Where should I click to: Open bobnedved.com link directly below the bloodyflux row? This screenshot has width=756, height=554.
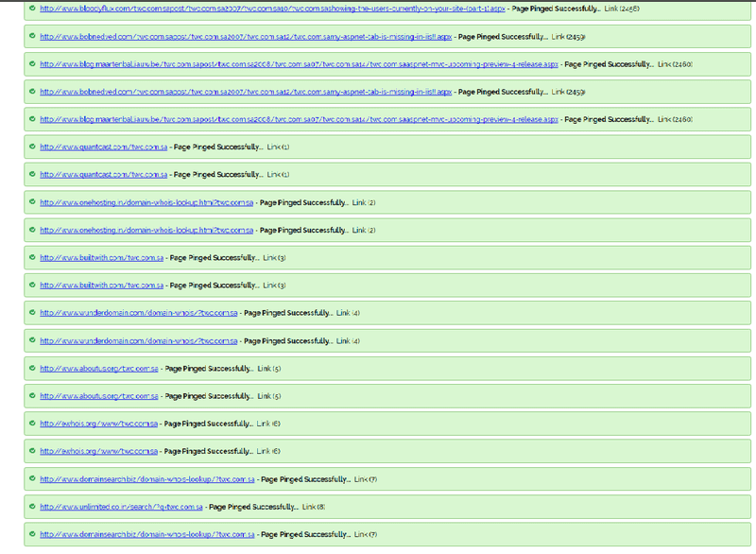[246, 37]
